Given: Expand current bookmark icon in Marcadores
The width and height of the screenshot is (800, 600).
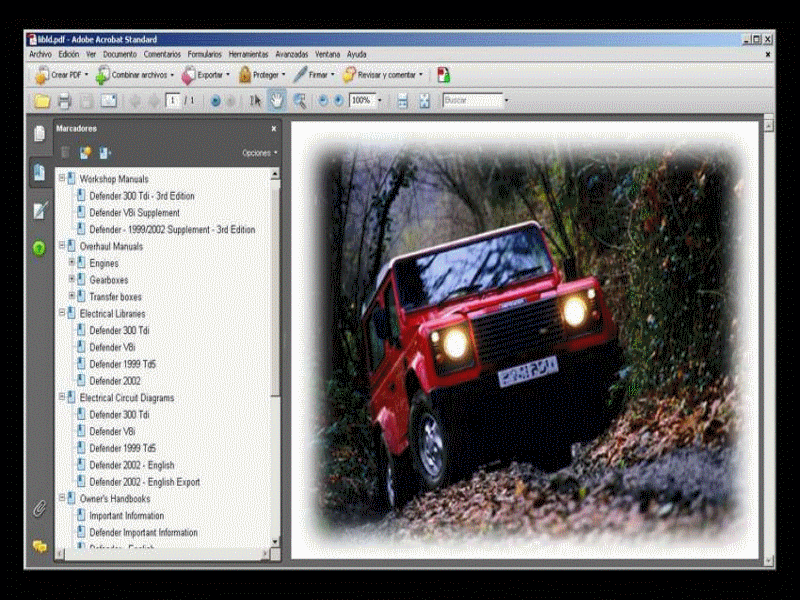Looking at the screenshot, I should click(105, 152).
